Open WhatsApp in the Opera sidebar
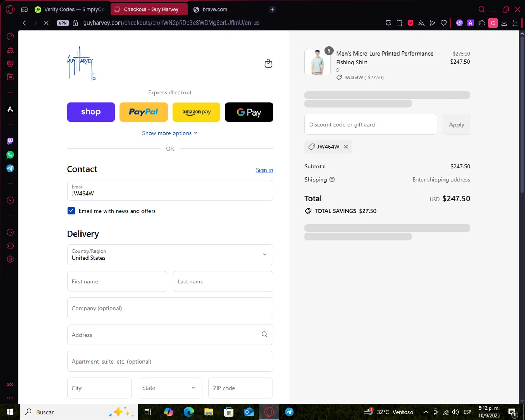This screenshot has height=420, width=525. point(10,155)
